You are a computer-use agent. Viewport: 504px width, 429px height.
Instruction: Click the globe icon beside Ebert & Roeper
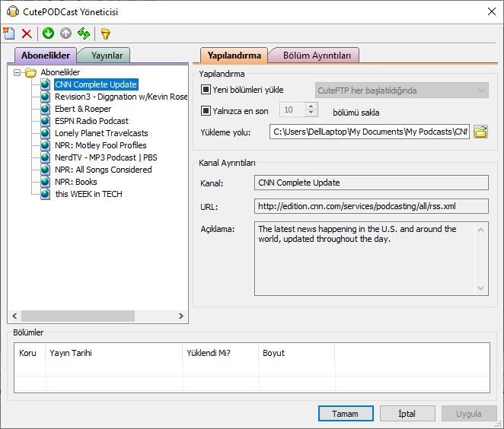46,109
